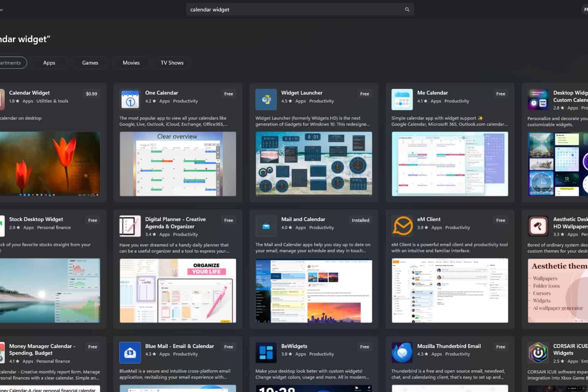
Task: Click Free button on Widget Launcher
Action: (x=364, y=94)
